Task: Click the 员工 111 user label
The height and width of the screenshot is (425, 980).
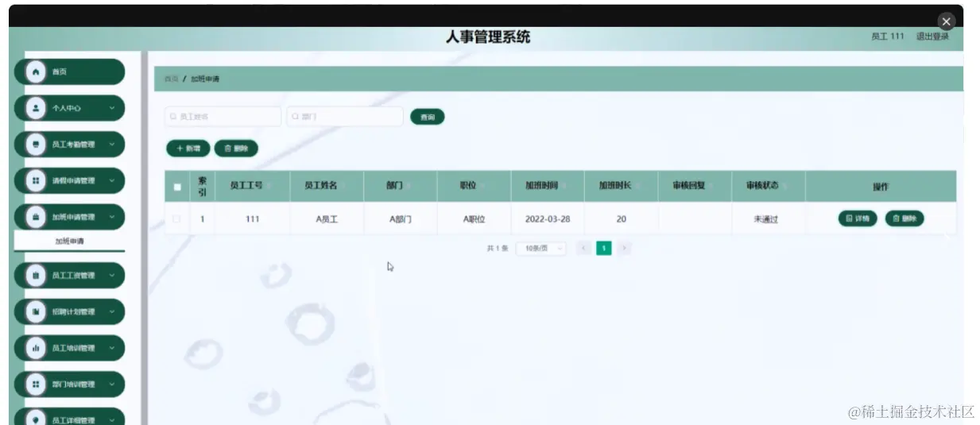Action: tap(888, 37)
